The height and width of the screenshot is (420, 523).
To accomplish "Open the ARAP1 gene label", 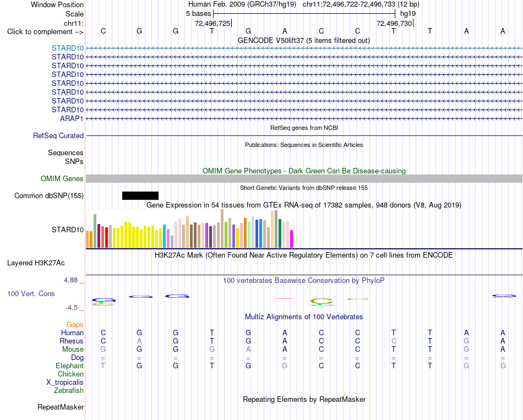I will [72, 118].
